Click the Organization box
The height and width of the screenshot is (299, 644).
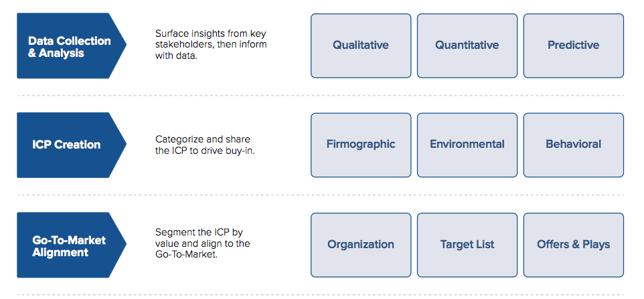[x=361, y=245]
